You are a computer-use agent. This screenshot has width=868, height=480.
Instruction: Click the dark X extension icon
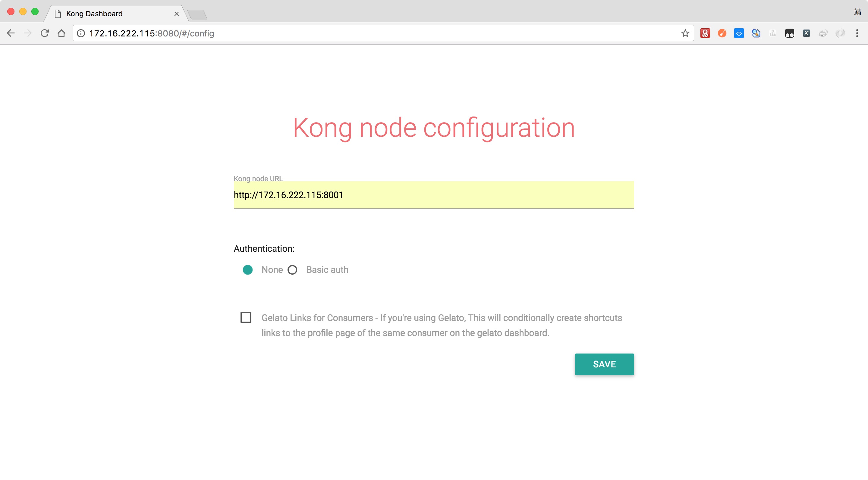[x=806, y=33]
